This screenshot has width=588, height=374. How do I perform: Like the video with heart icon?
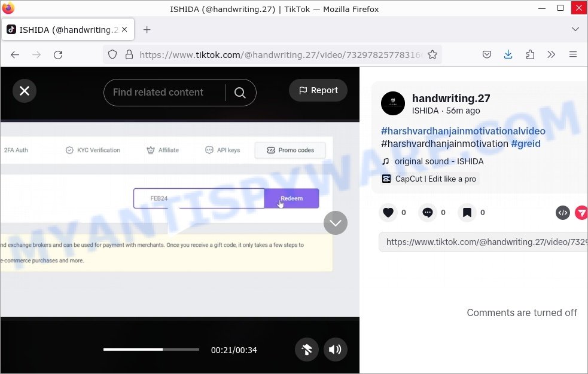pyautogui.click(x=388, y=213)
